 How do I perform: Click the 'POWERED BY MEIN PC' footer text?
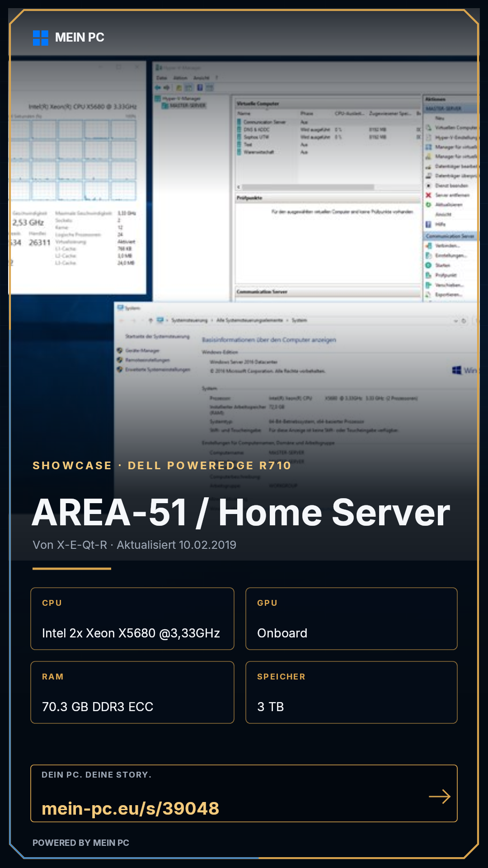pos(81,843)
